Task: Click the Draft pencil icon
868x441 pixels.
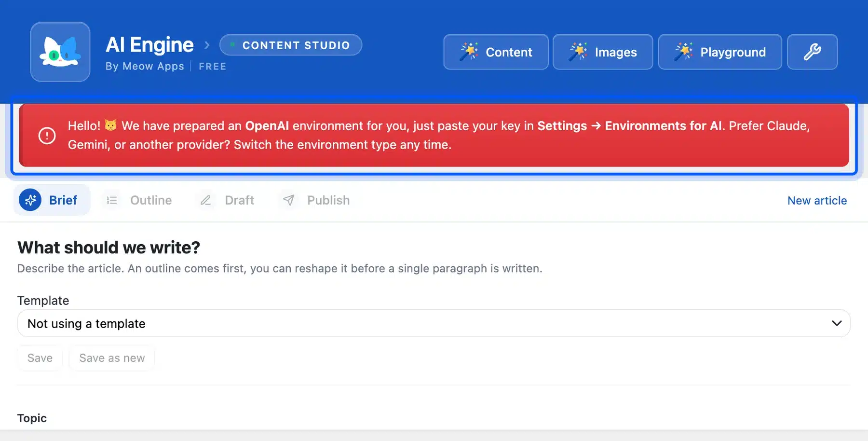Action: 205,200
